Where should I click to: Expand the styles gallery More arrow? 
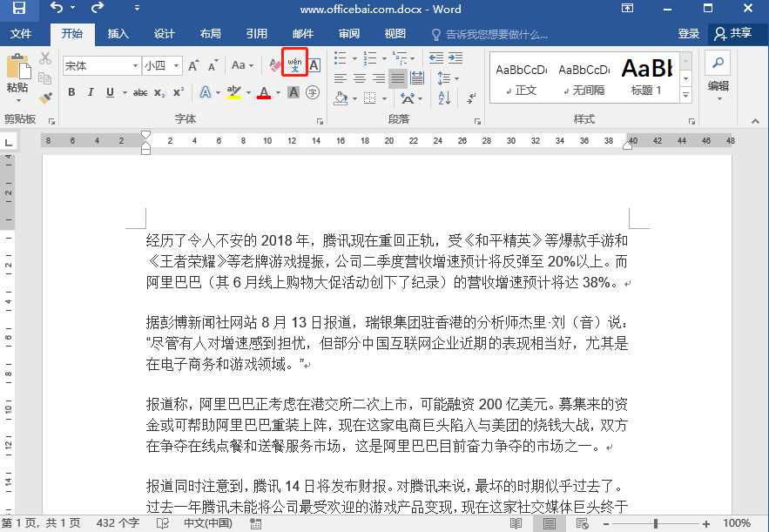click(686, 95)
